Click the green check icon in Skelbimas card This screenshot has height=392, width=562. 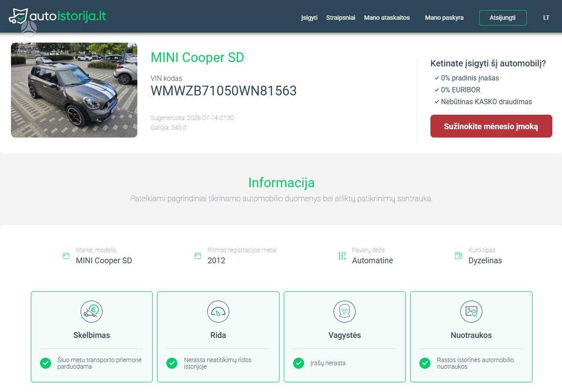point(45,363)
